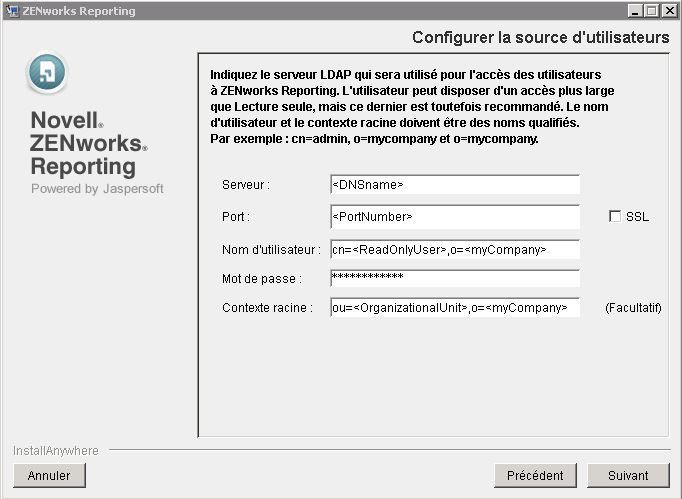Go back with Précédent button

[535, 475]
